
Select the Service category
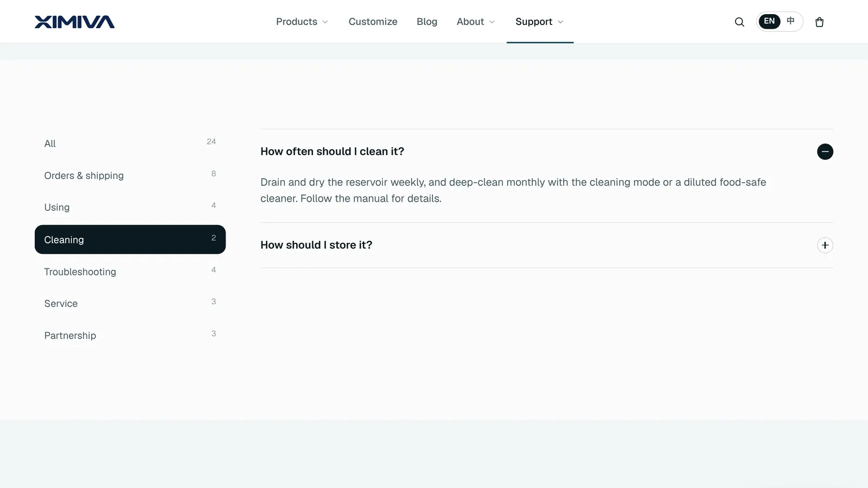coord(130,303)
